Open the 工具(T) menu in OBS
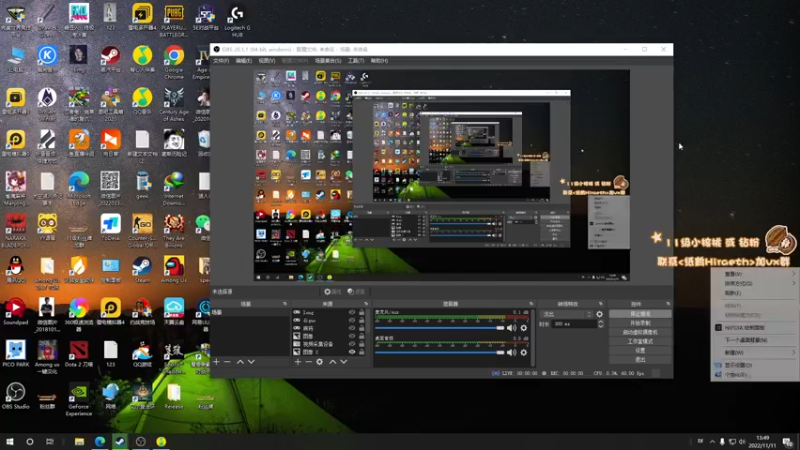Viewport: 800px width, 450px height. [356, 61]
